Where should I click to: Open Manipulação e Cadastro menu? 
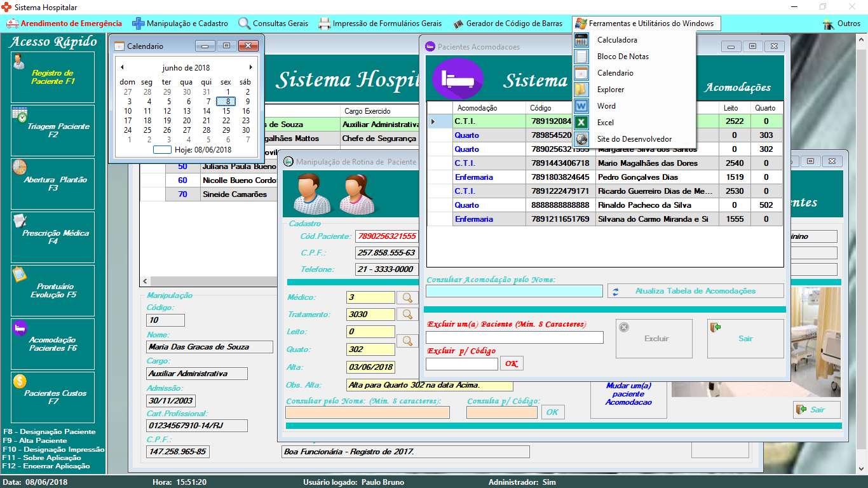[180, 24]
